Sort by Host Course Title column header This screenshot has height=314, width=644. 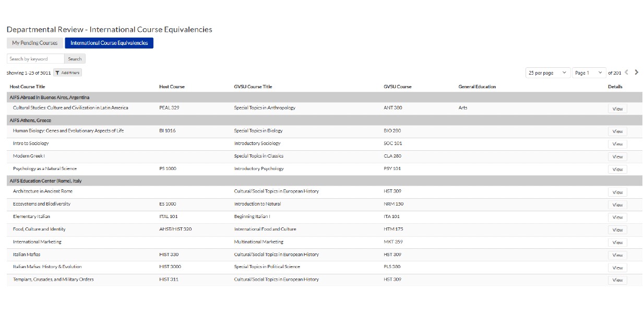coord(27,87)
